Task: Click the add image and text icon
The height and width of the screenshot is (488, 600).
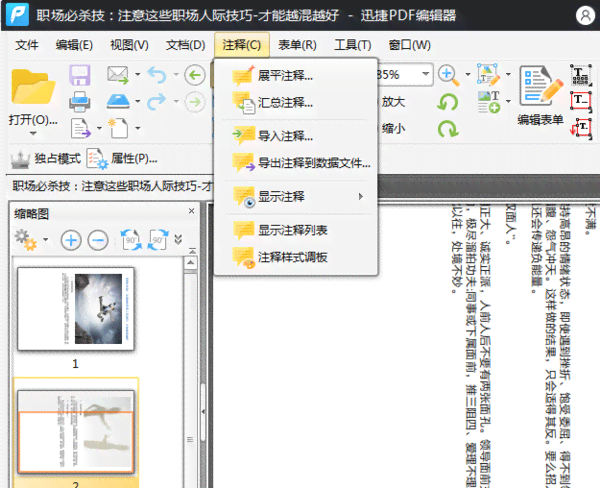Action: (489, 101)
